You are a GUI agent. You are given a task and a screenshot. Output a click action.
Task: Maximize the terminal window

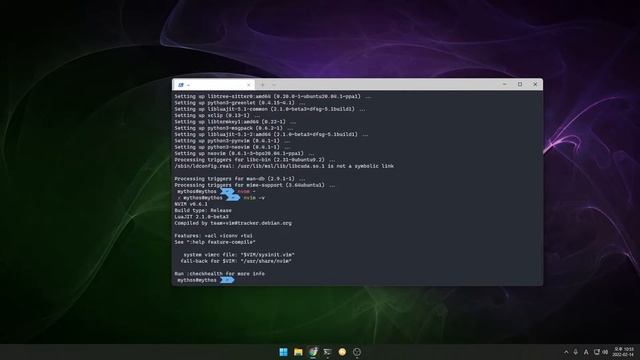pyautogui.click(x=520, y=84)
